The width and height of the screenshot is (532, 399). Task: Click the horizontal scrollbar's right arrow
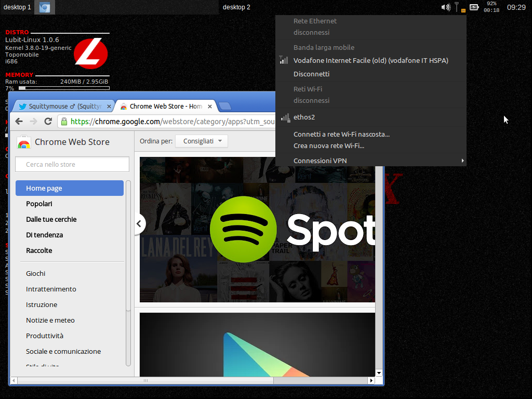pos(370,380)
